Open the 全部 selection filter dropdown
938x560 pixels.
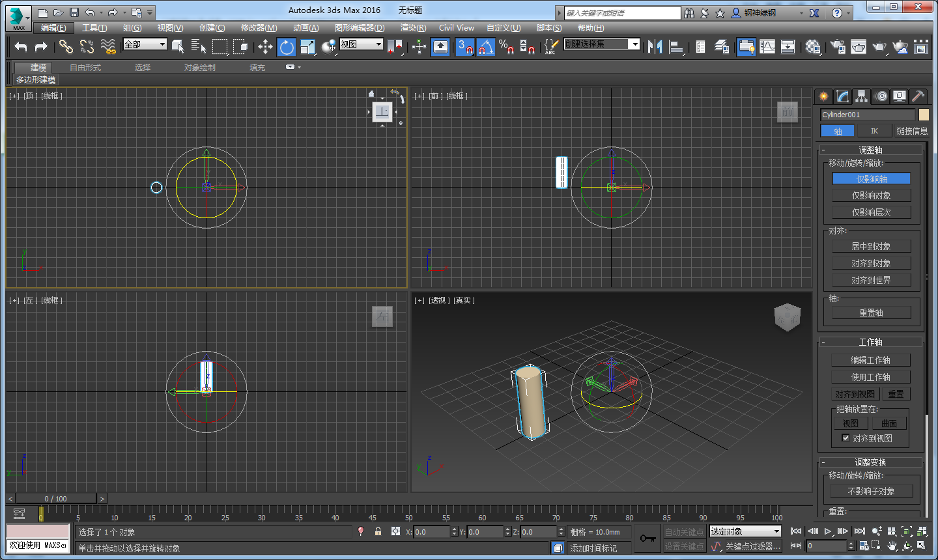coord(145,44)
